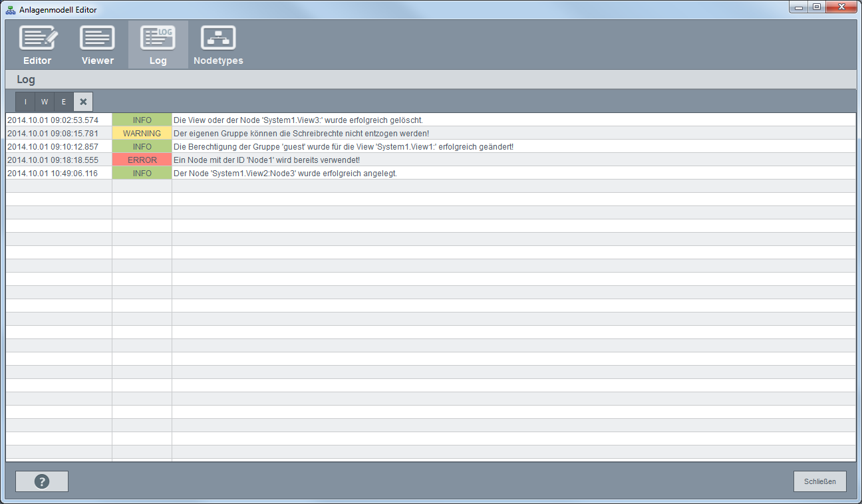Click the Log panel heading
The height and width of the screenshot is (504, 862).
(26, 80)
